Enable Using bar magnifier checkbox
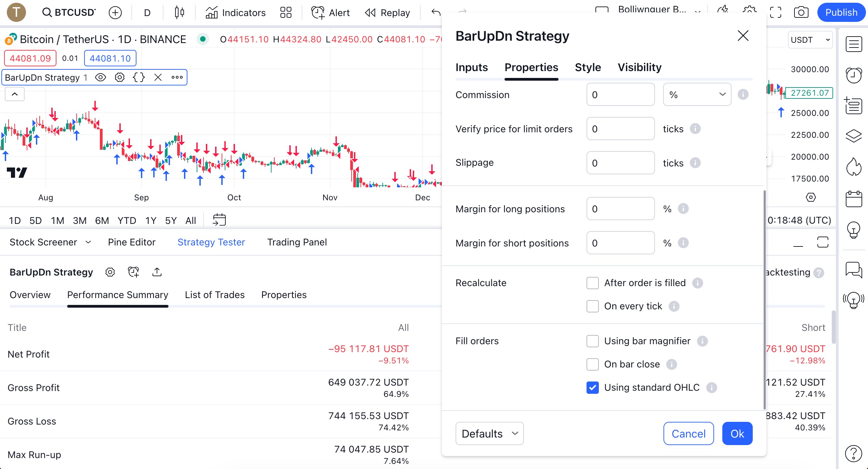The image size is (868, 469). pyautogui.click(x=593, y=341)
